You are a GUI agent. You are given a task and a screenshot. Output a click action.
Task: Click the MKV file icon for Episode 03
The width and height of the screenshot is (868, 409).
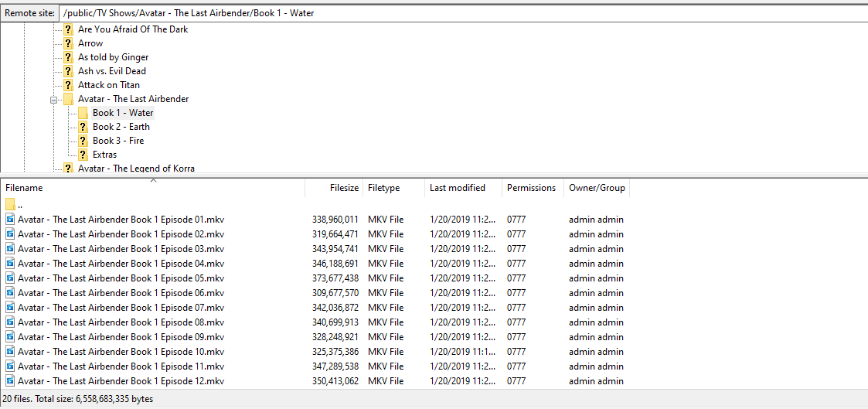(11, 248)
